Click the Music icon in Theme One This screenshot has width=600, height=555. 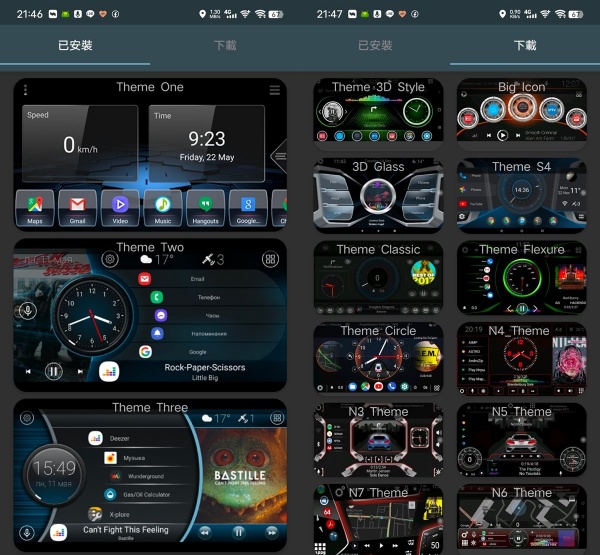[x=163, y=208]
